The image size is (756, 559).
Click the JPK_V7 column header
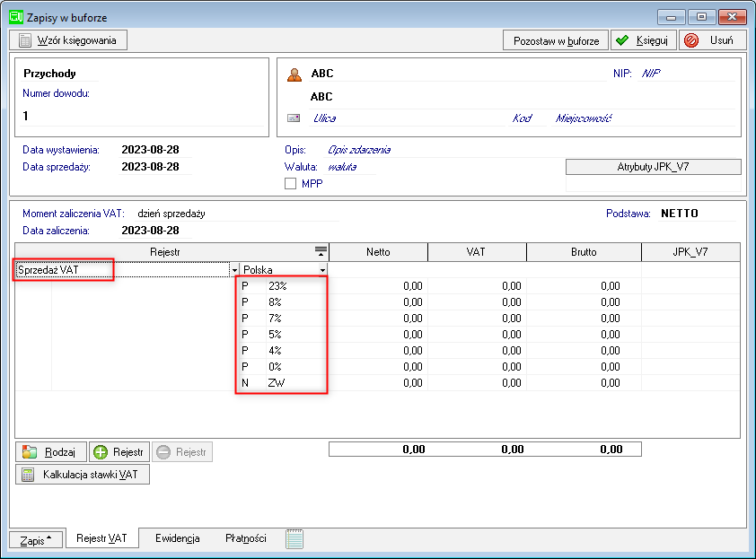pyautogui.click(x=691, y=252)
